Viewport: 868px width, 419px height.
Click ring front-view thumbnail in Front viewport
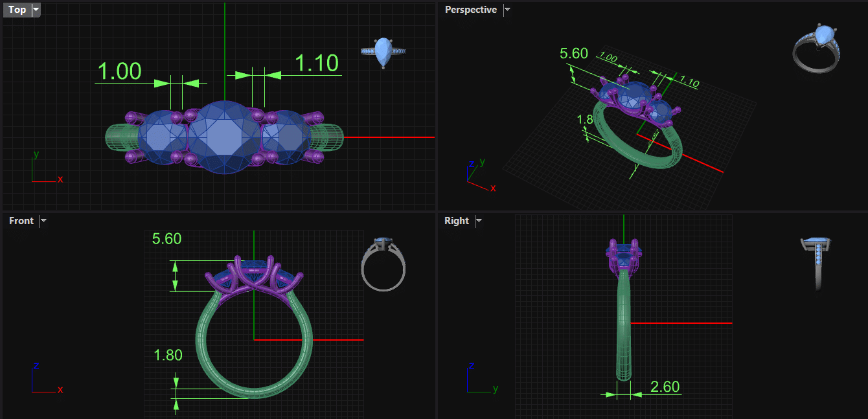(x=383, y=264)
